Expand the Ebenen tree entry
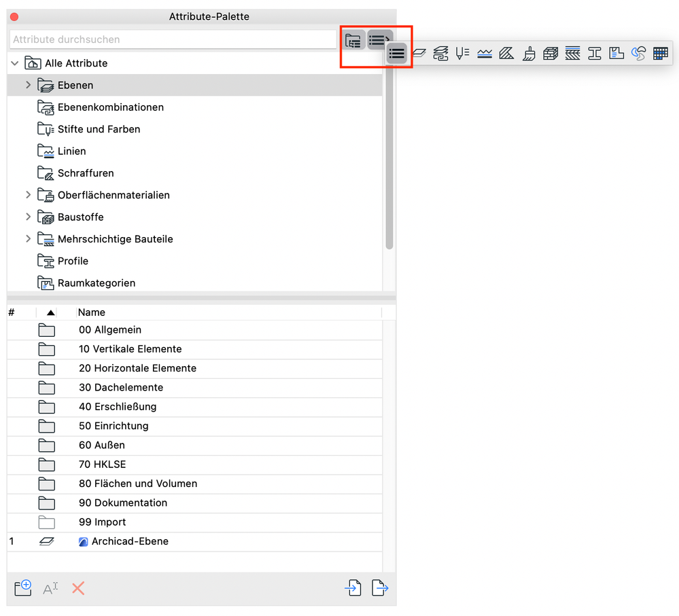The image size is (679, 616). point(28,85)
